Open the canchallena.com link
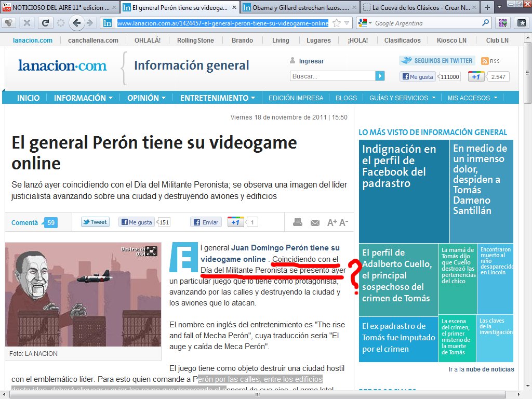The width and height of the screenshot is (532, 399). 93,40
